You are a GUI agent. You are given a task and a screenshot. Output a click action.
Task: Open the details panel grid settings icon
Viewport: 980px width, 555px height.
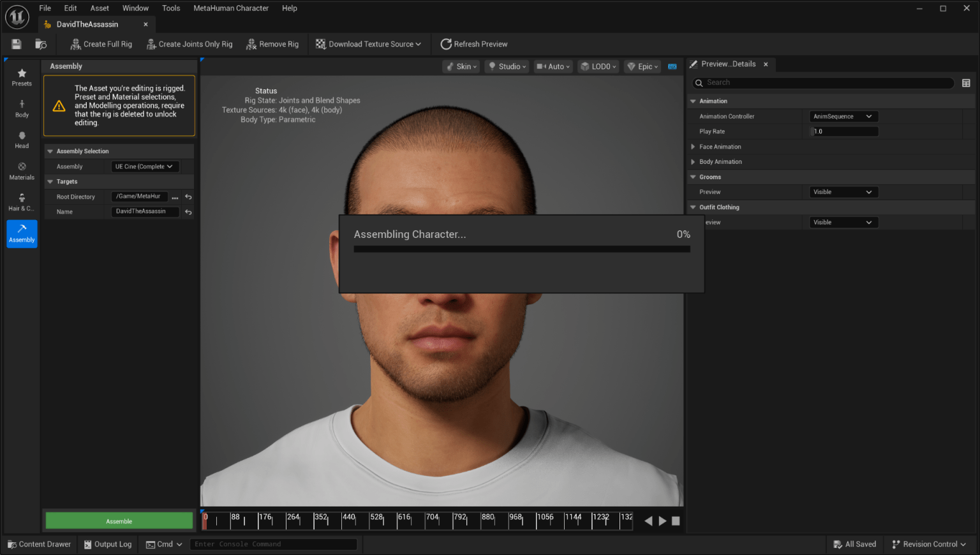pyautogui.click(x=966, y=83)
